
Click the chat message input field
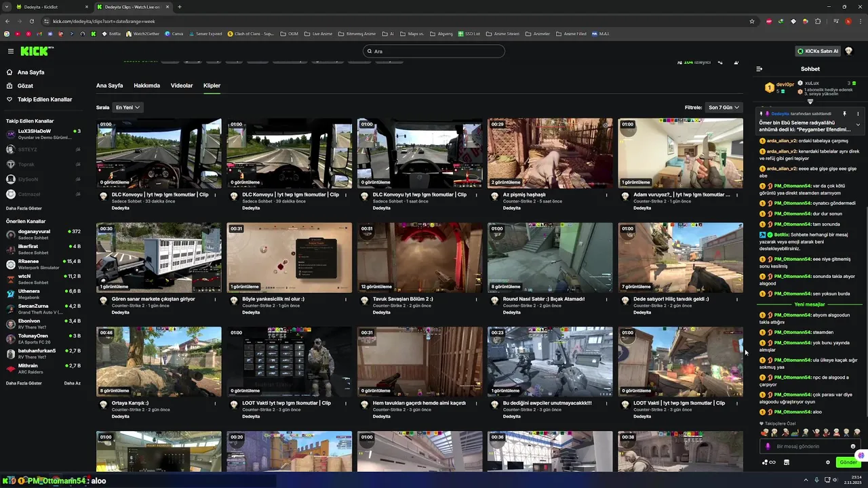(x=810, y=446)
